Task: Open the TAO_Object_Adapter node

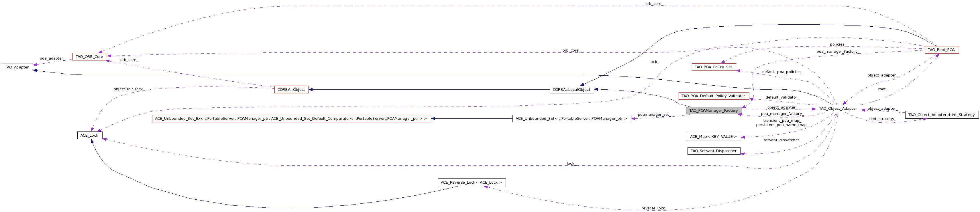Action: coord(838,109)
